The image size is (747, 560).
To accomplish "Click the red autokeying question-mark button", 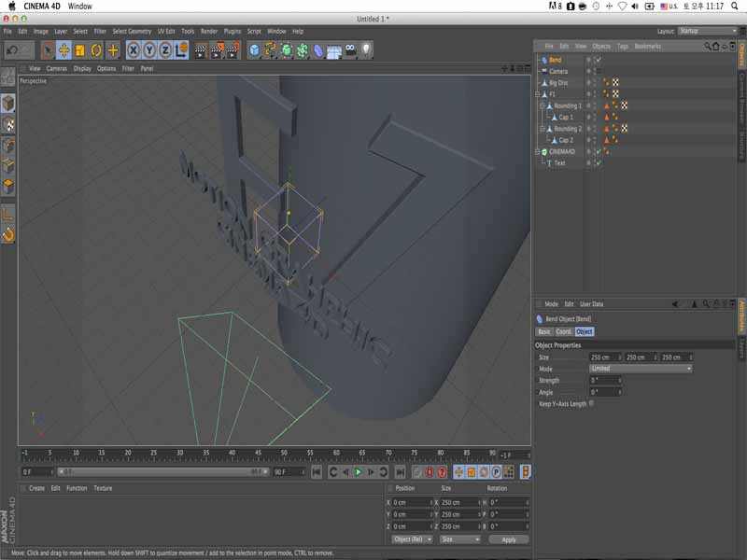I will (442, 472).
